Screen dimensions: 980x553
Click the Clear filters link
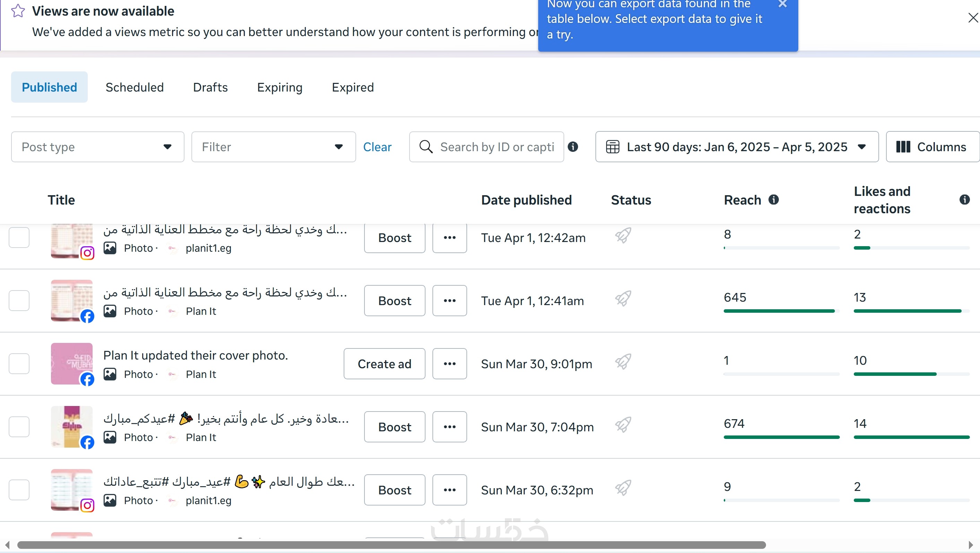(x=377, y=147)
